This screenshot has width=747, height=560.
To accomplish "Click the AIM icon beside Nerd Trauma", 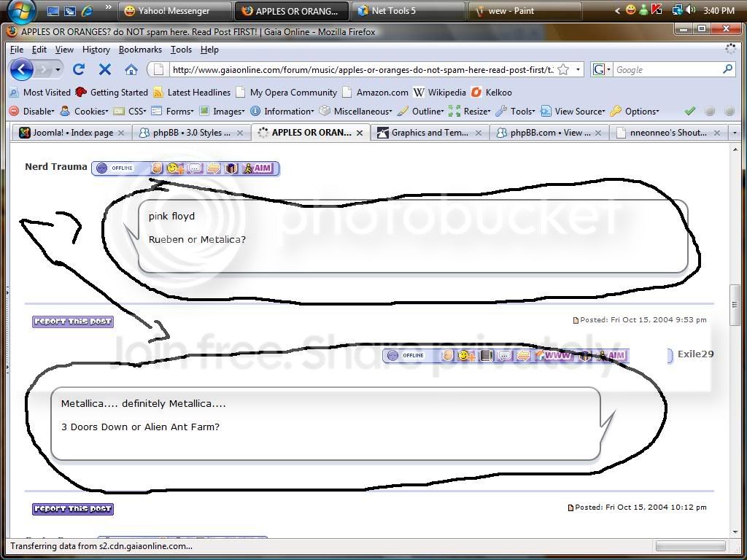I will [x=258, y=168].
